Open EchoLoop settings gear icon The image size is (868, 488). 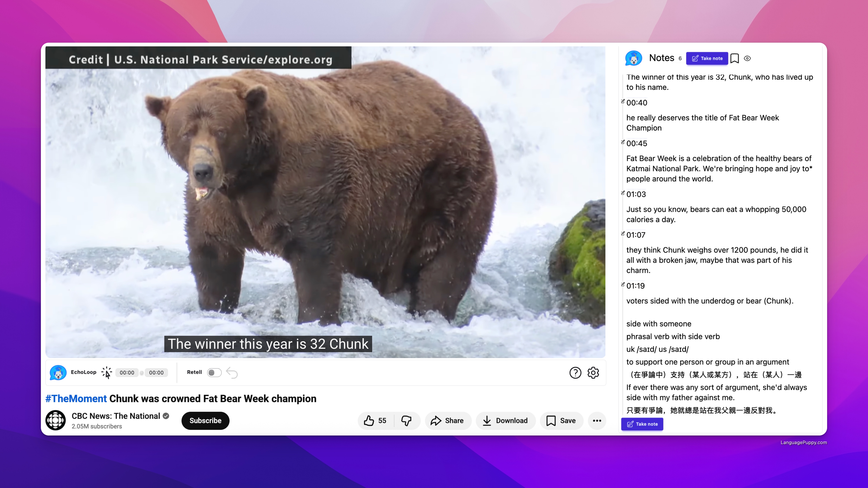[x=593, y=372]
